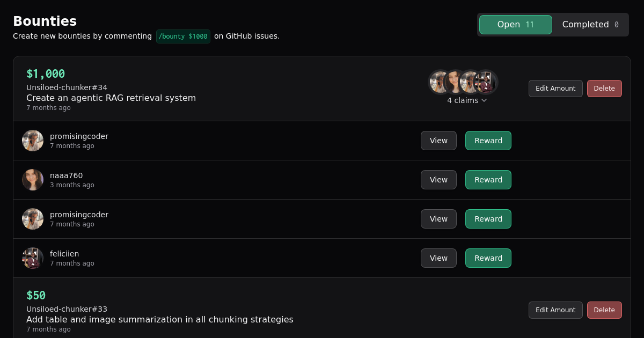View feliciien's claim

point(438,258)
